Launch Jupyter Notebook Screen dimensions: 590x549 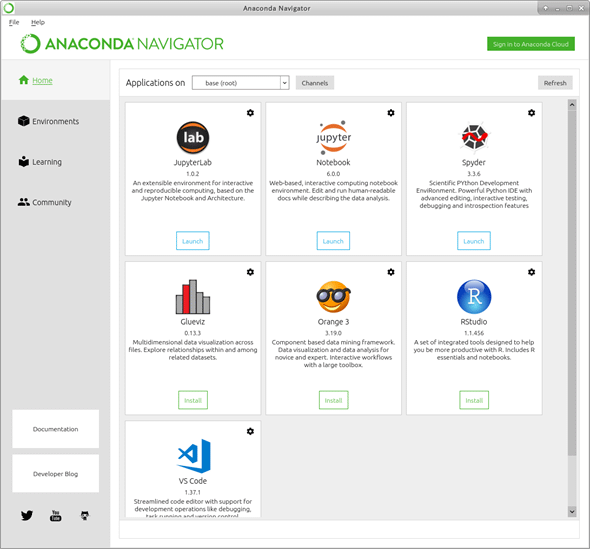[333, 241]
